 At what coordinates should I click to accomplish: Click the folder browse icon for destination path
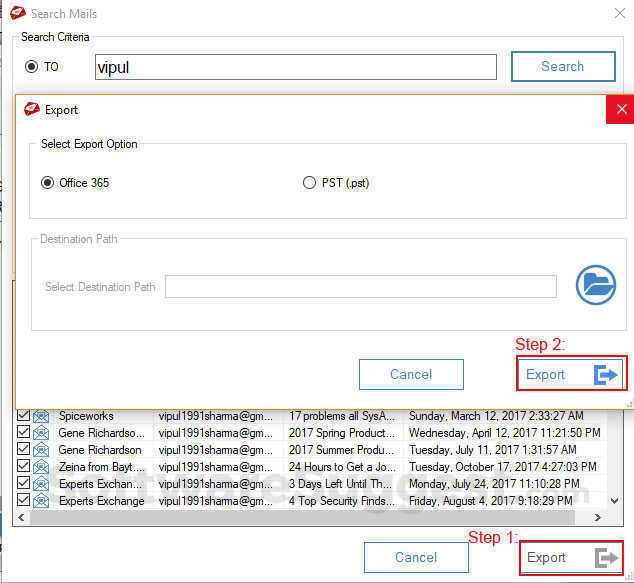(x=596, y=285)
